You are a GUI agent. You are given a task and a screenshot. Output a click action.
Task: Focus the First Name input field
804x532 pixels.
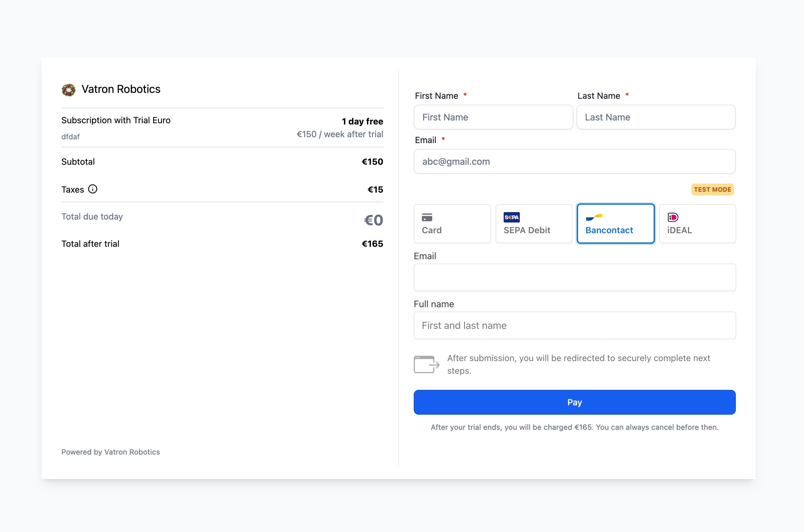point(493,117)
